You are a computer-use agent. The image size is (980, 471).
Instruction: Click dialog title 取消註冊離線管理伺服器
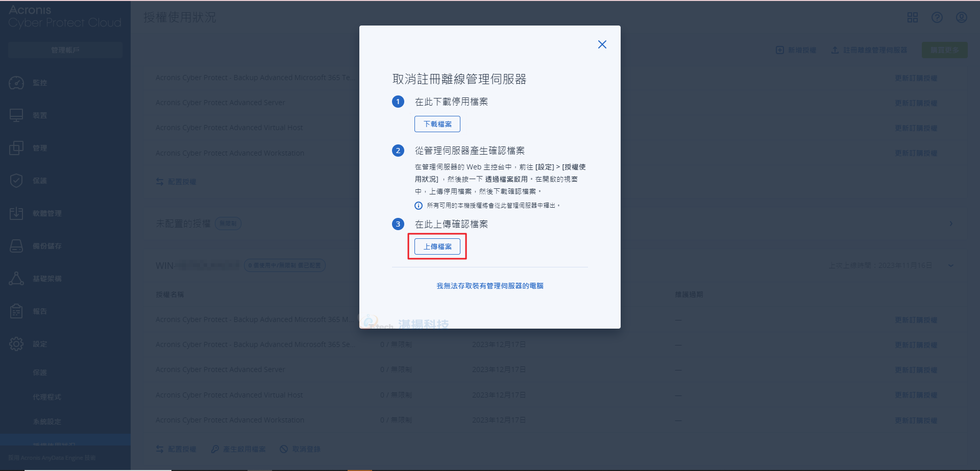click(459, 79)
